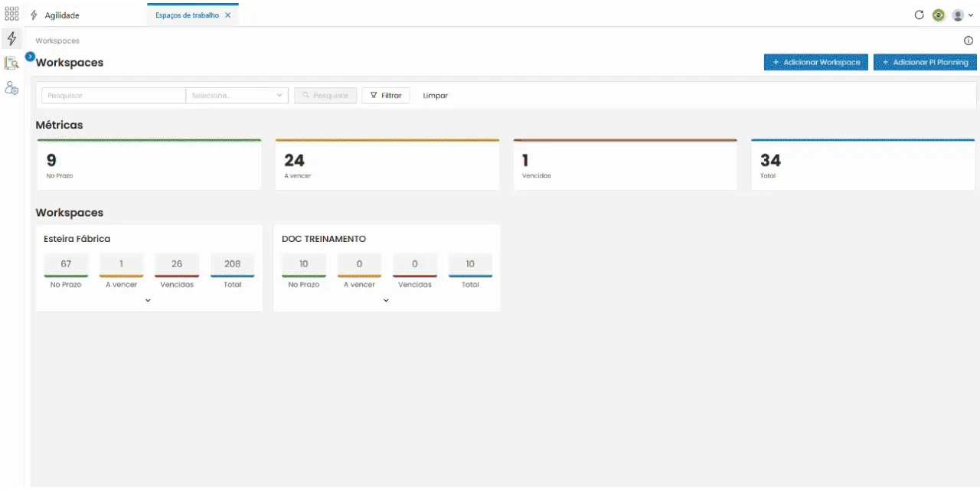Click the Total metric card showing 34
Screen dimensions: 980x490
pyautogui.click(x=863, y=165)
